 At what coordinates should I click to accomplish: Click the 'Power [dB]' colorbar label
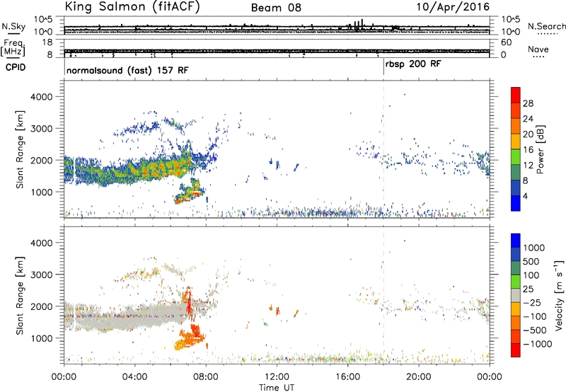click(x=540, y=149)
